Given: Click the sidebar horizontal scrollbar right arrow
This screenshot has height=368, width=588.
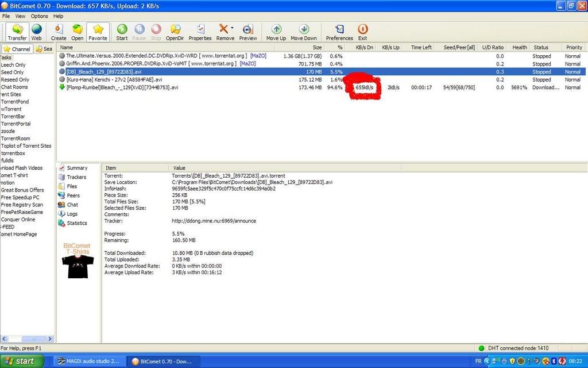Looking at the screenshot, I should pos(50,338).
